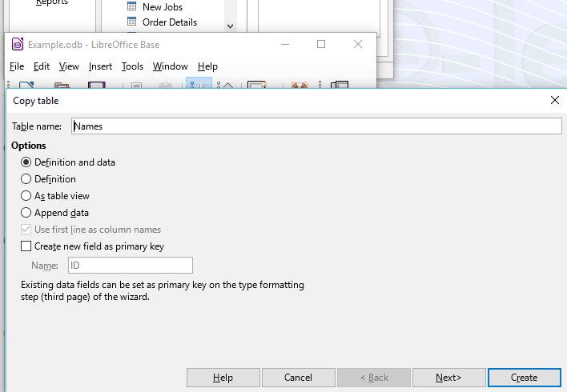This screenshot has width=567, height=392.
Task: Click into the Table name field
Action: [316, 126]
